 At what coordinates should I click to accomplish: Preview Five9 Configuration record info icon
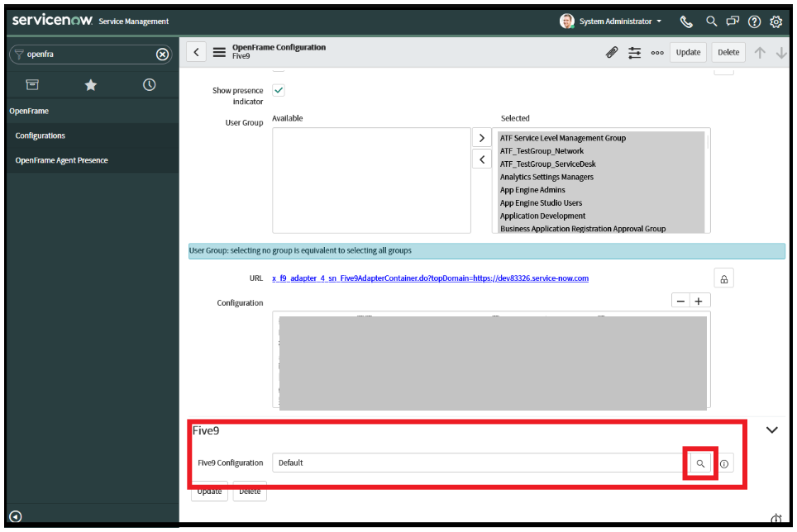(x=724, y=464)
